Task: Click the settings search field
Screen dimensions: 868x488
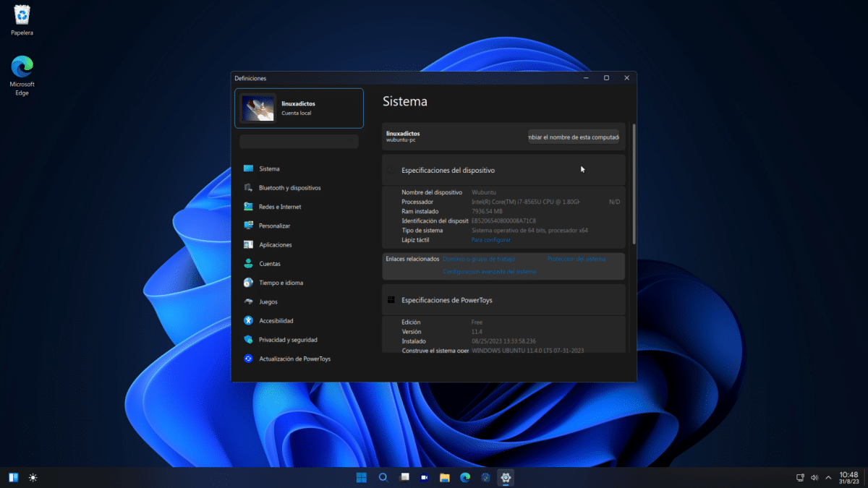Action: click(299, 141)
